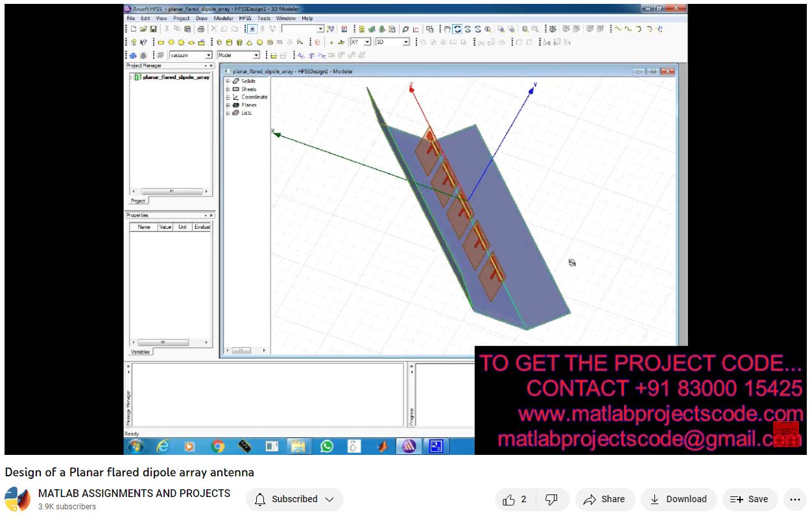Viewport: 812px width, 521px height.
Task: Click the thumbs up like button
Action: 515,499
